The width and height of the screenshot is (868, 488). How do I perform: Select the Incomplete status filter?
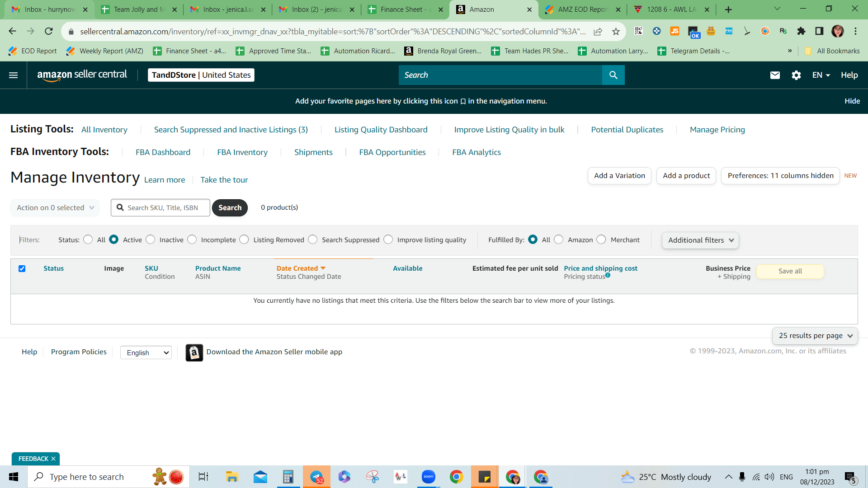coord(192,239)
